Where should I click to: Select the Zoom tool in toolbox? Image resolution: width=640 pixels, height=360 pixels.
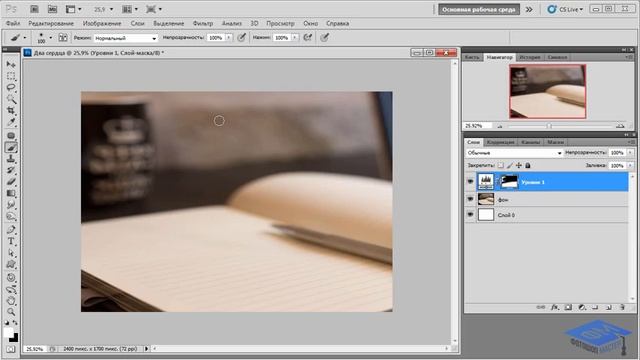click(x=11, y=312)
